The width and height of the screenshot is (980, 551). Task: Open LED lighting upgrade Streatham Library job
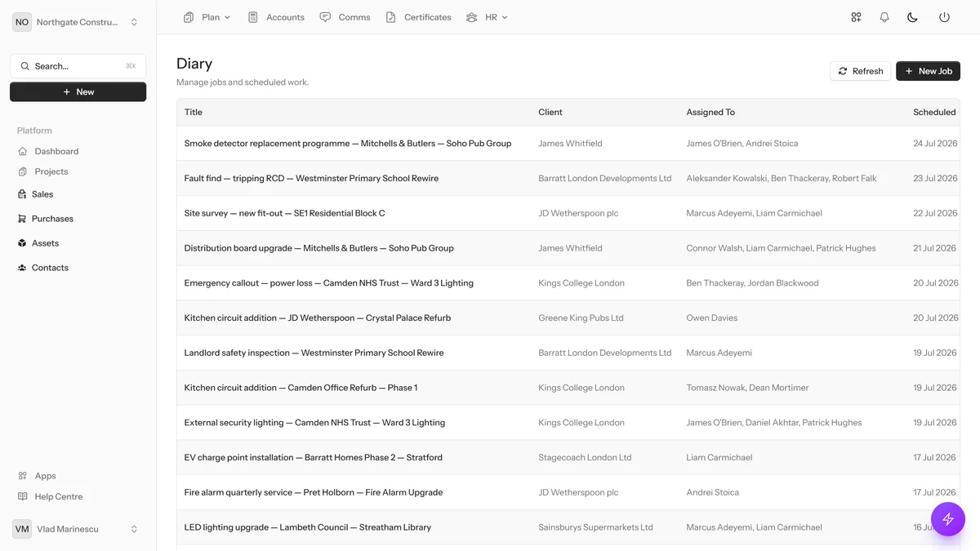pyautogui.click(x=307, y=527)
